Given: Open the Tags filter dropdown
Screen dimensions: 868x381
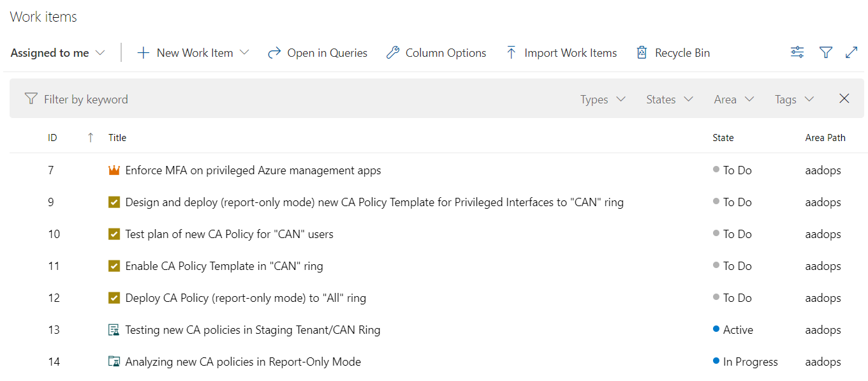Looking at the screenshot, I should point(795,100).
